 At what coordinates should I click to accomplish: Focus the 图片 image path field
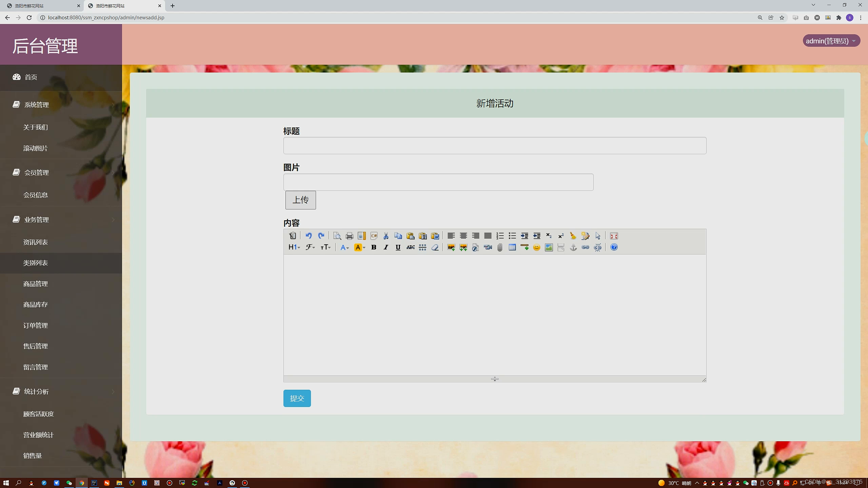[x=438, y=182]
